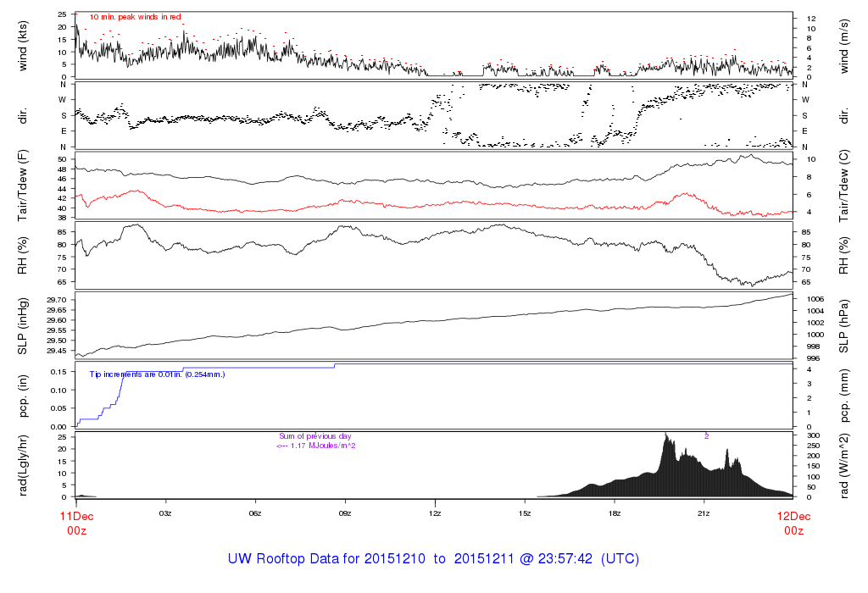The width and height of the screenshot is (868, 593).
Task: Click the 12z tick on the time axis
Action: click(x=434, y=513)
